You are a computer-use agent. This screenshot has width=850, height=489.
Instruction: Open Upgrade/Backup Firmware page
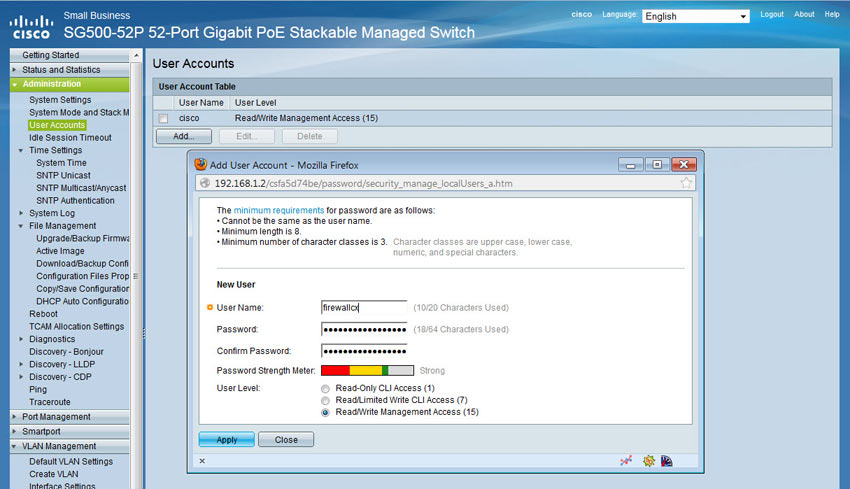point(83,238)
